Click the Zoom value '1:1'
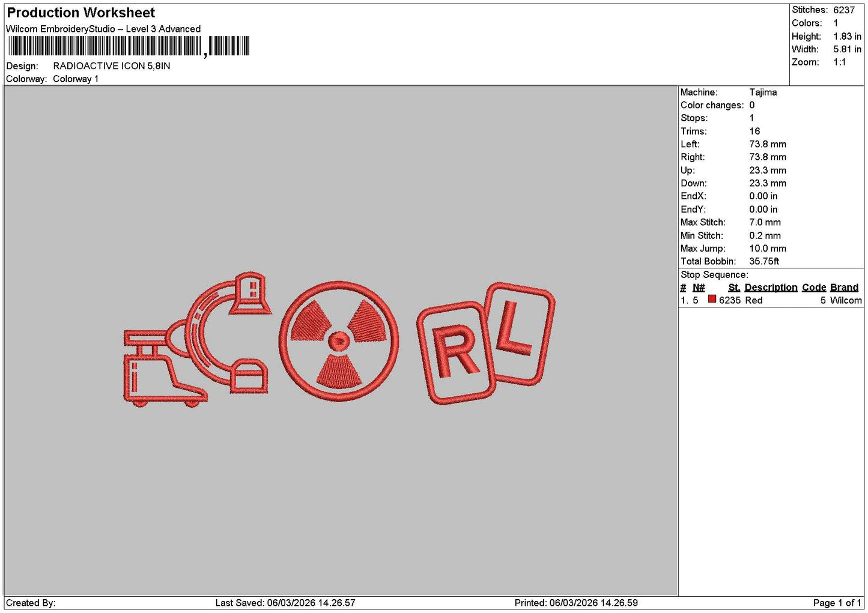868x613 pixels. [839, 62]
